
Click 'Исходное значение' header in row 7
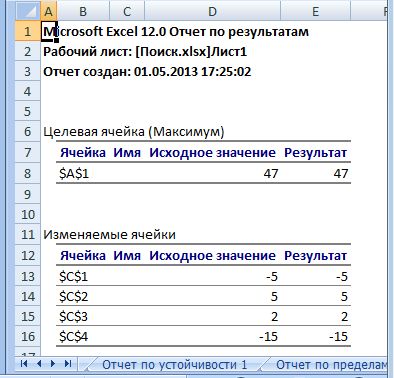pyautogui.click(x=212, y=153)
